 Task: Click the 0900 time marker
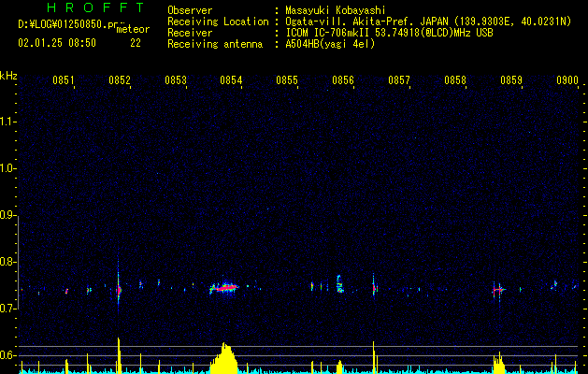tap(567, 80)
